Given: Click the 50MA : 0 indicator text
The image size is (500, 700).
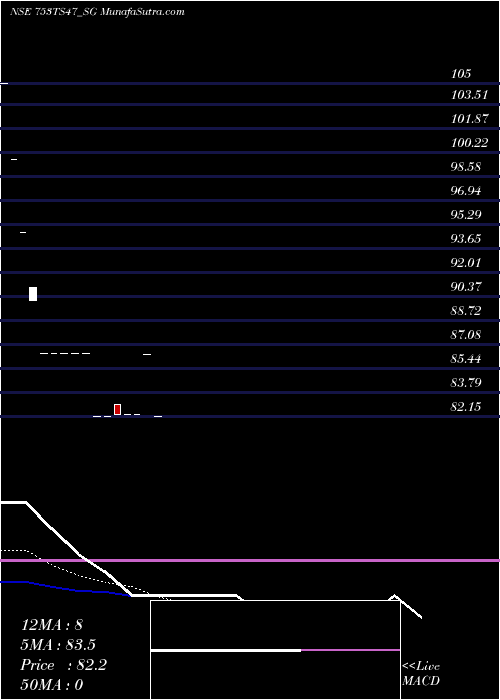Looking at the screenshot, I should (x=52, y=685).
